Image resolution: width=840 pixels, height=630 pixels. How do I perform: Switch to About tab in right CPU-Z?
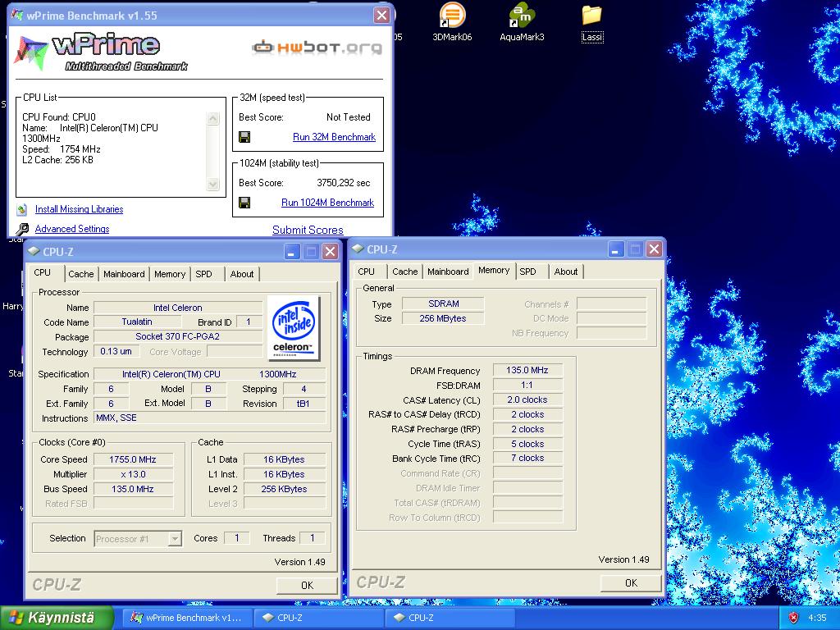[566, 272]
